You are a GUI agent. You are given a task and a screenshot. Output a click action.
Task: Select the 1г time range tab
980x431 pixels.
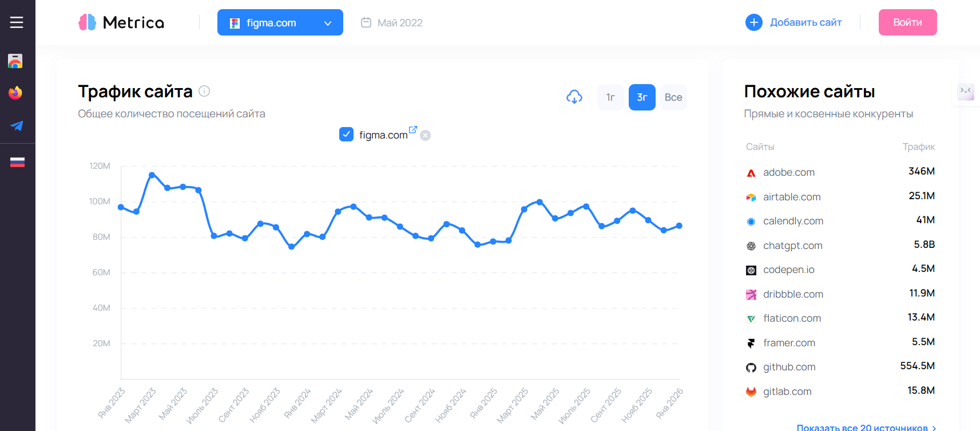(x=610, y=97)
